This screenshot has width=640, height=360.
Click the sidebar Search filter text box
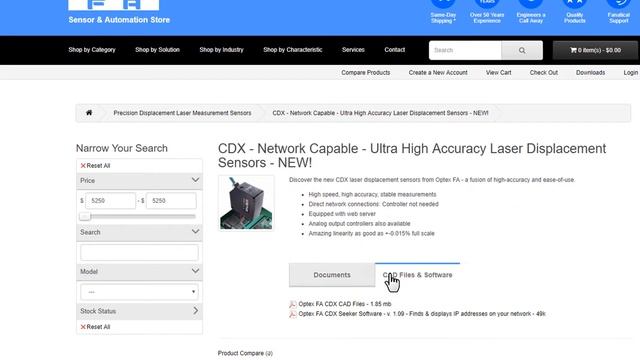point(139,253)
